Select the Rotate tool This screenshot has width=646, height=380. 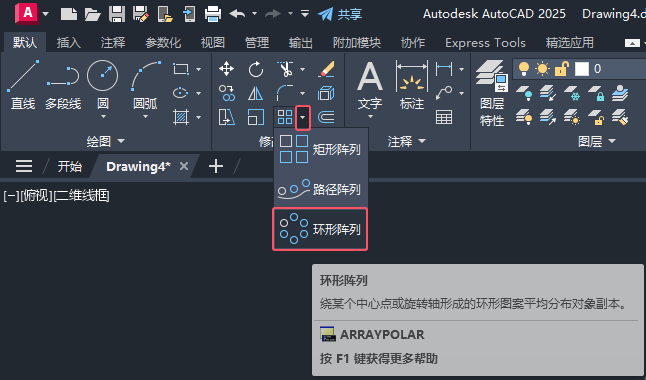(x=255, y=69)
